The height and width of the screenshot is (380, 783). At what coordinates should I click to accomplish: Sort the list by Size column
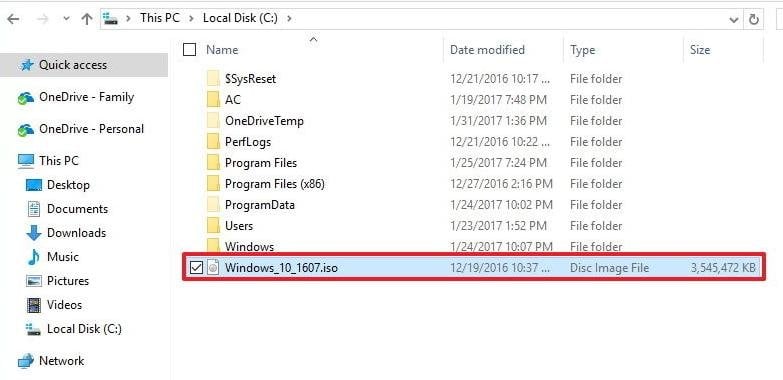click(723, 50)
